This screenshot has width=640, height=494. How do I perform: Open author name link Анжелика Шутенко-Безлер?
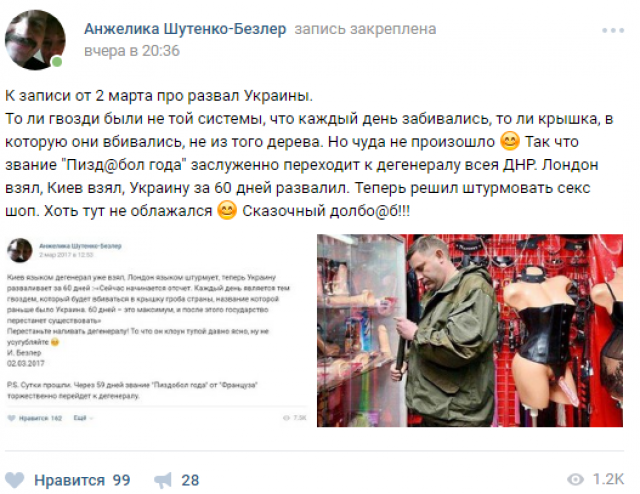point(185,29)
